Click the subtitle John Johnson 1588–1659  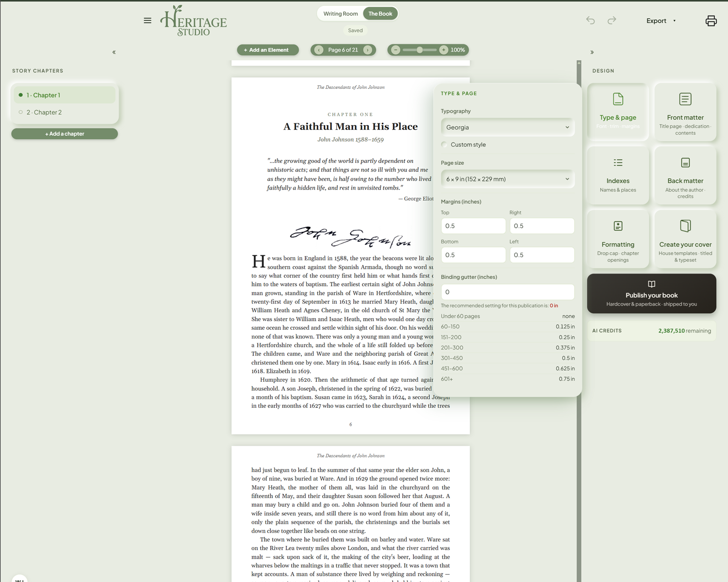click(350, 140)
